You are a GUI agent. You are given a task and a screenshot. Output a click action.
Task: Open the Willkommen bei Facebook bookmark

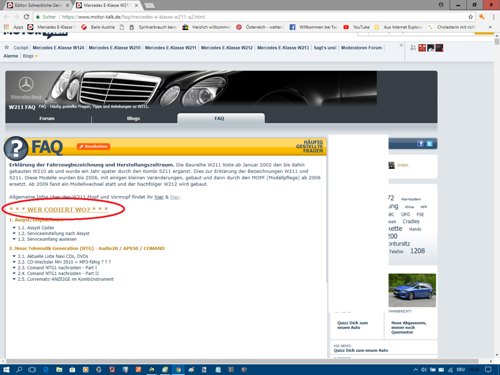(314, 27)
